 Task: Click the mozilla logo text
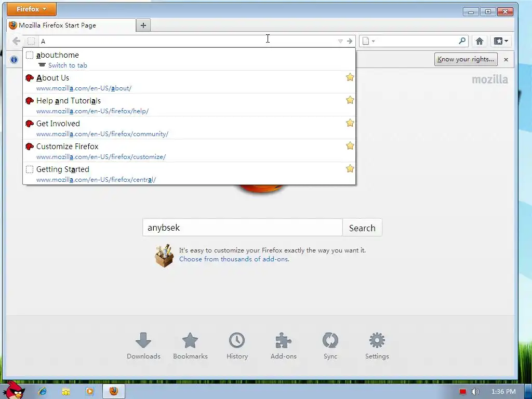tap(490, 79)
